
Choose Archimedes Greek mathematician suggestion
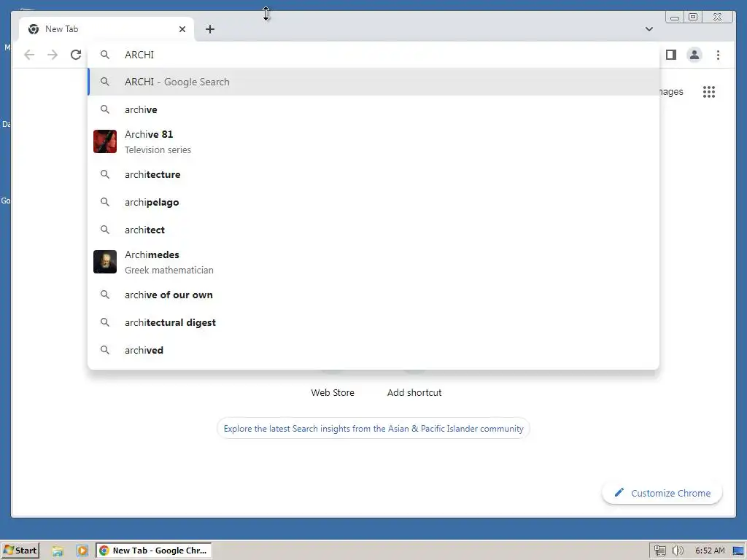point(373,262)
